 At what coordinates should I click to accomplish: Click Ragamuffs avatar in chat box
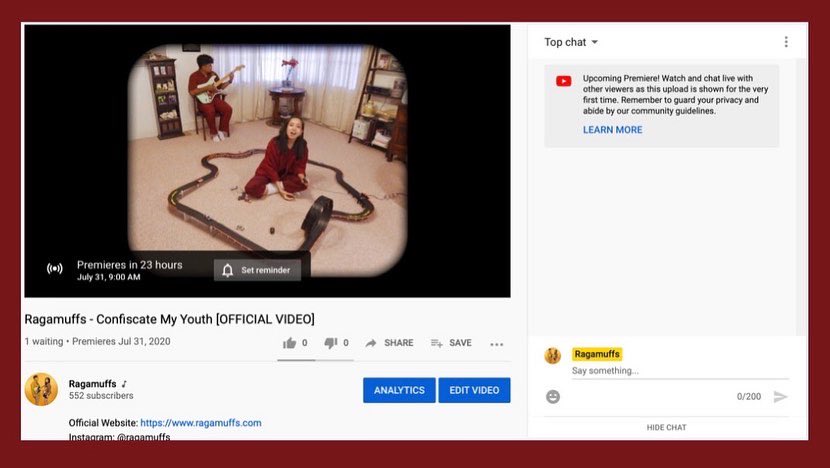(x=553, y=356)
